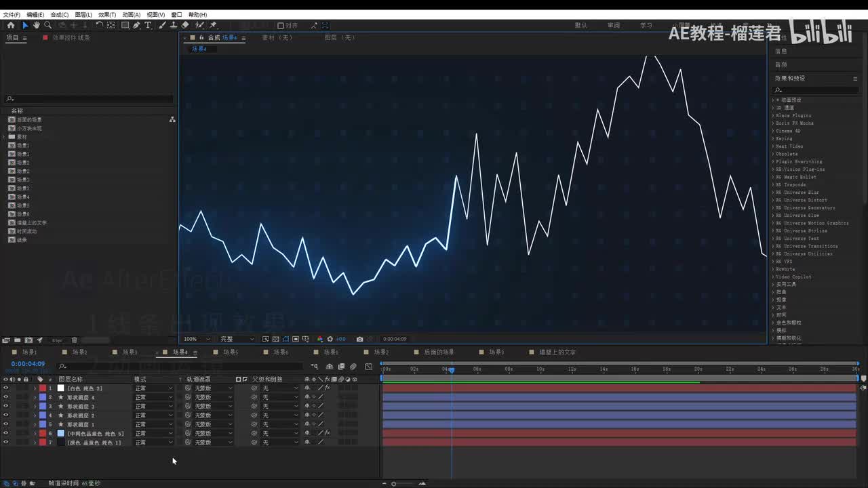The image size is (868, 488).
Task: Switch to the 场景5 timeline tab
Action: click(231, 352)
